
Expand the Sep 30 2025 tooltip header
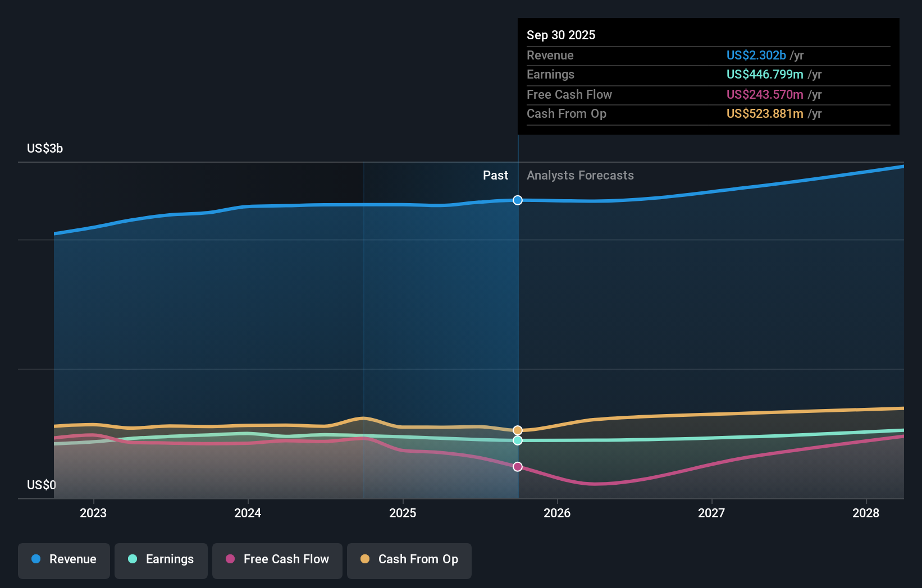pos(560,35)
